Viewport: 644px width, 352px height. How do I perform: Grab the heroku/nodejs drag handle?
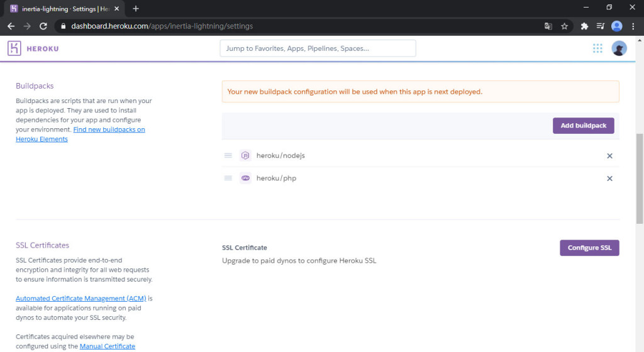tap(228, 156)
